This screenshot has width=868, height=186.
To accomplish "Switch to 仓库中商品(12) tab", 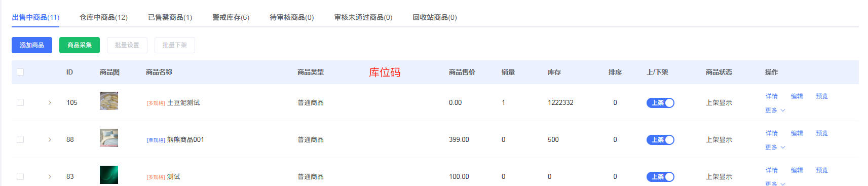I will click(x=103, y=17).
